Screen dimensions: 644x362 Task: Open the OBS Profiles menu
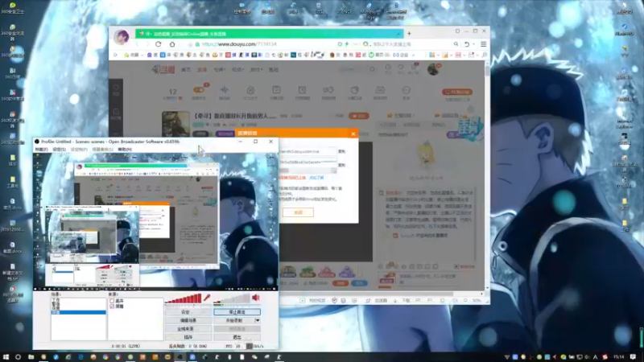click(x=79, y=150)
